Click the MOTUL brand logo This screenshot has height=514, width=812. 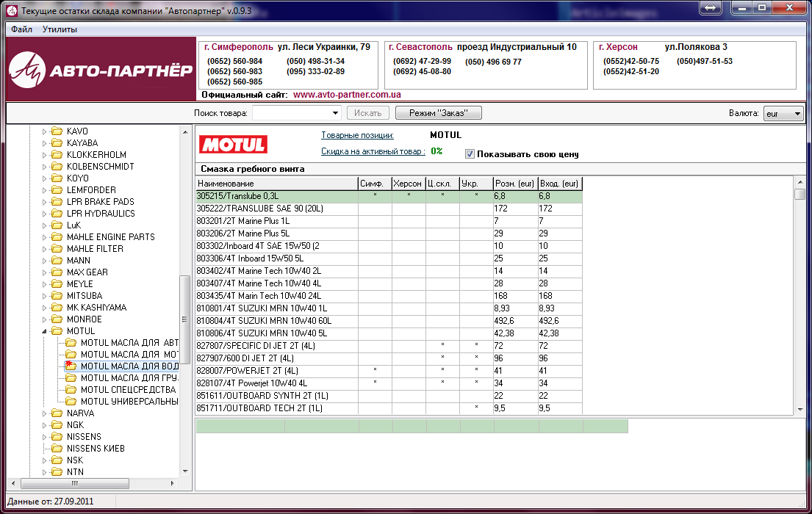click(233, 145)
